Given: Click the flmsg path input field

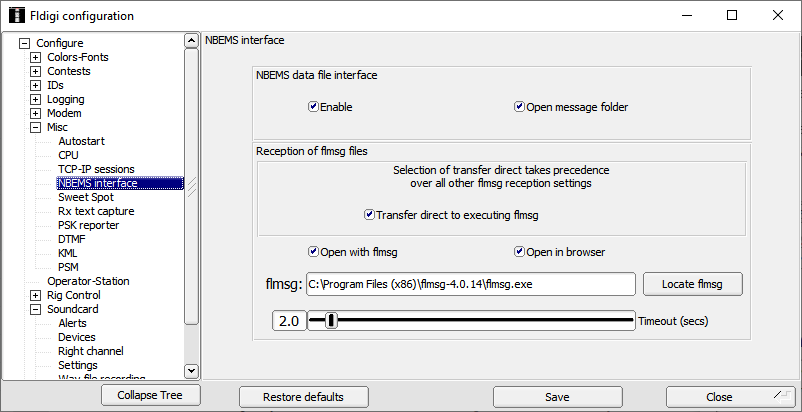Looking at the screenshot, I should [x=471, y=284].
